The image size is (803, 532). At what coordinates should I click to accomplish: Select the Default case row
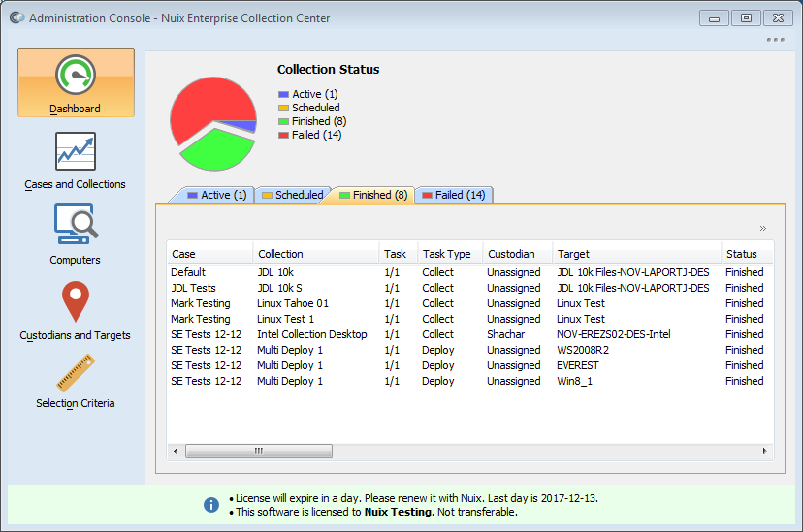coord(470,272)
